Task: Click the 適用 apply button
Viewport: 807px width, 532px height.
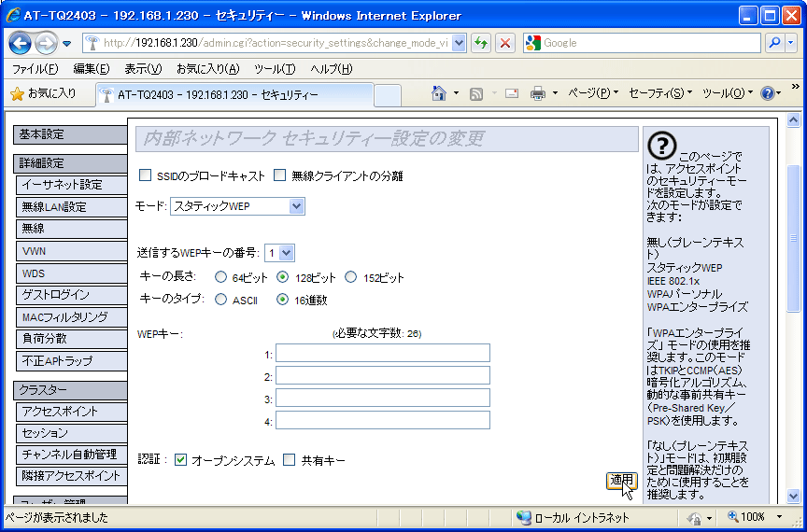Action: click(621, 480)
